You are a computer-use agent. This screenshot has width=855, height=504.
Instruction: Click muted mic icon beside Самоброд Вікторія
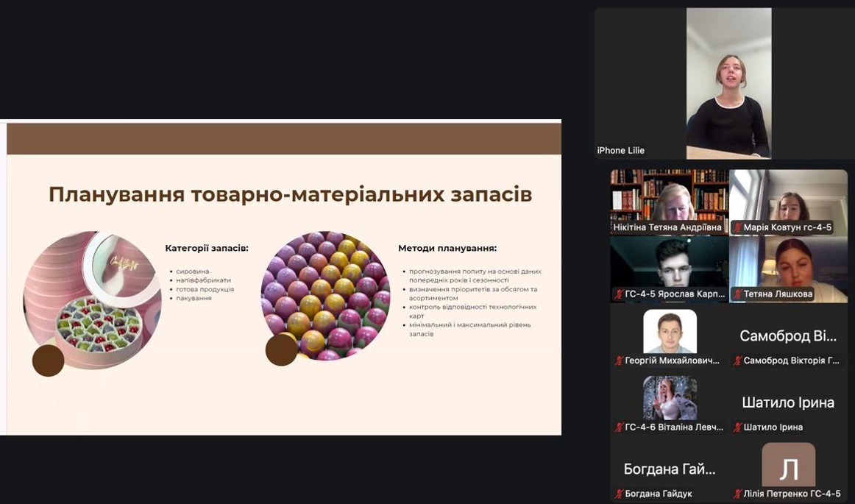click(x=737, y=361)
